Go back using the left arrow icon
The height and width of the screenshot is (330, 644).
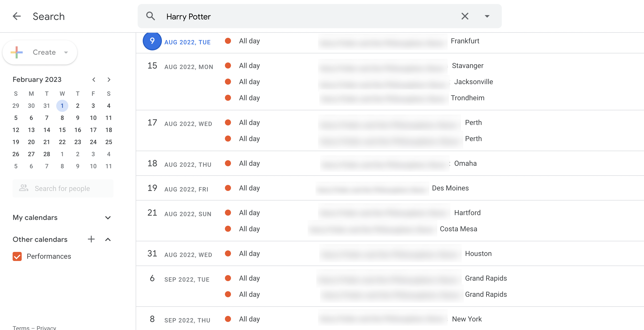point(17,16)
